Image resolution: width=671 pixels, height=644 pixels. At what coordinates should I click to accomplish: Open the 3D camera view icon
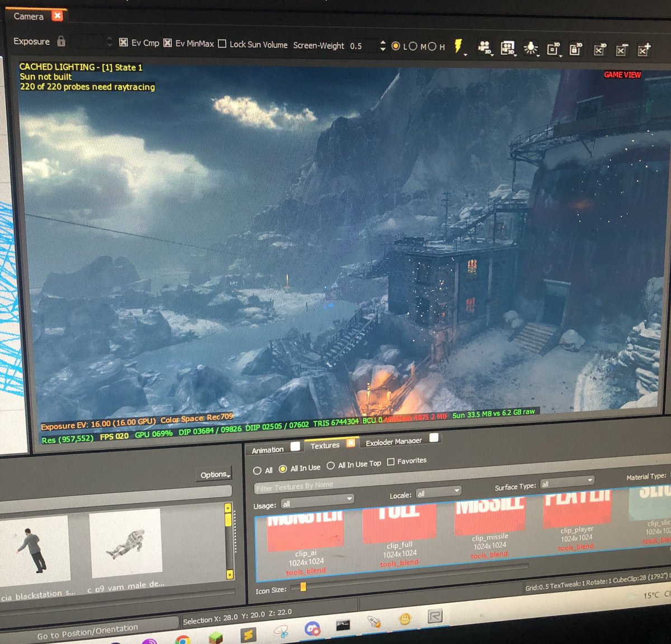(x=484, y=48)
